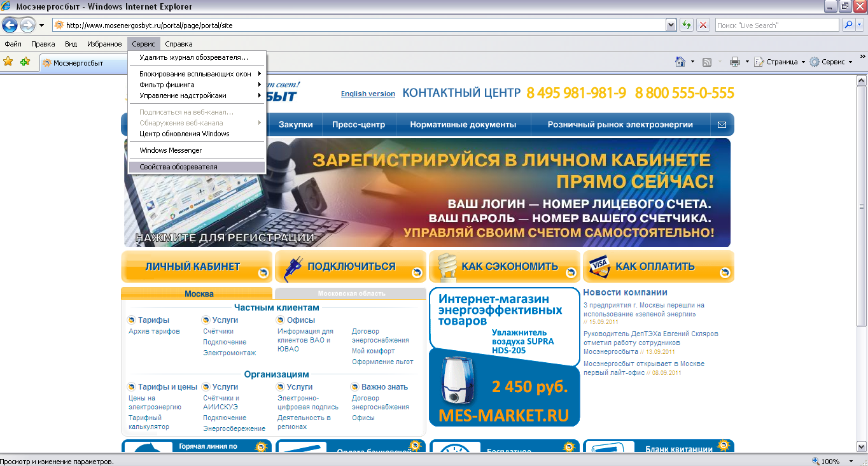
Task: Open the Файл menu
Action: (13, 44)
